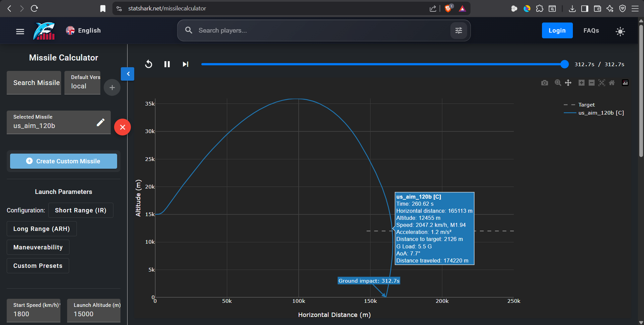Toggle us_aim_120b [C] trace in legend
The height and width of the screenshot is (325, 644).
coord(601,113)
